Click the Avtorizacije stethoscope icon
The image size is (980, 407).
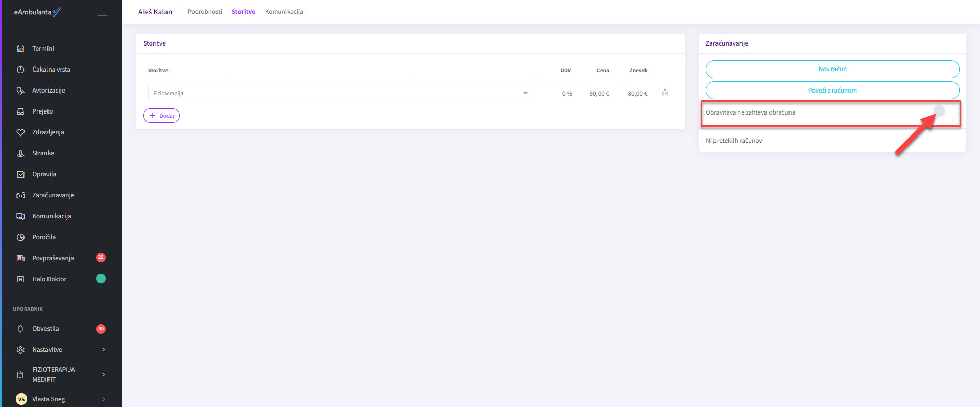(x=20, y=91)
